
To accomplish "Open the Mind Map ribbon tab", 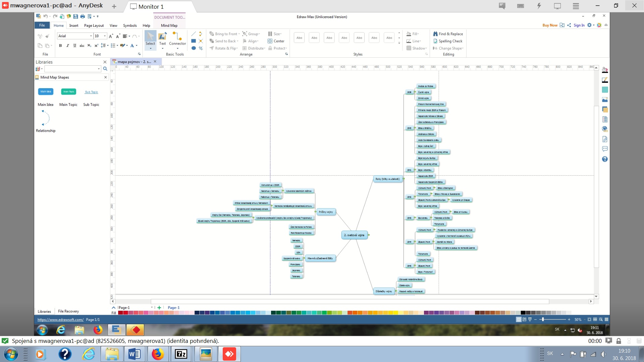I will pyautogui.click(x=169, y=25).
